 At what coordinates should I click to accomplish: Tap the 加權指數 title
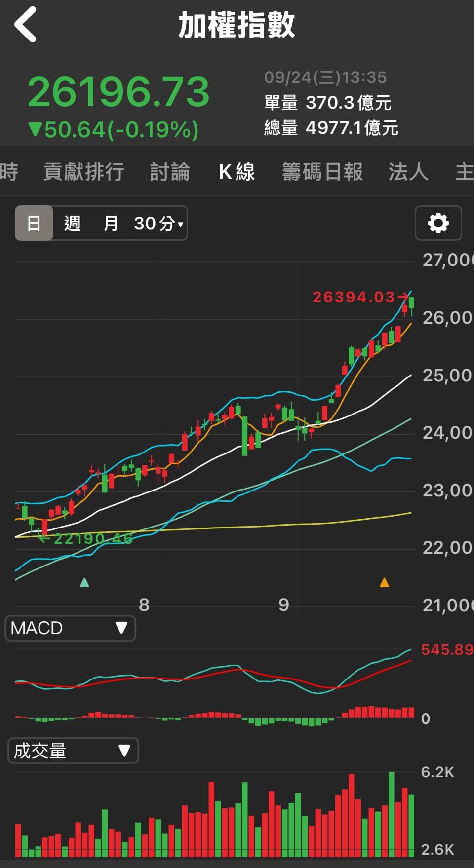[237, 25]
